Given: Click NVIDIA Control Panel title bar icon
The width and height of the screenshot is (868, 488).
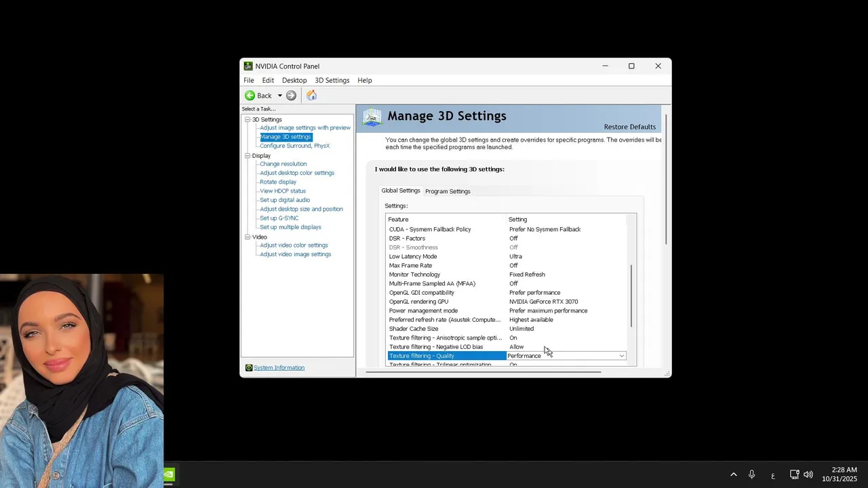Looking at the screenshot, I should point(248,66).
